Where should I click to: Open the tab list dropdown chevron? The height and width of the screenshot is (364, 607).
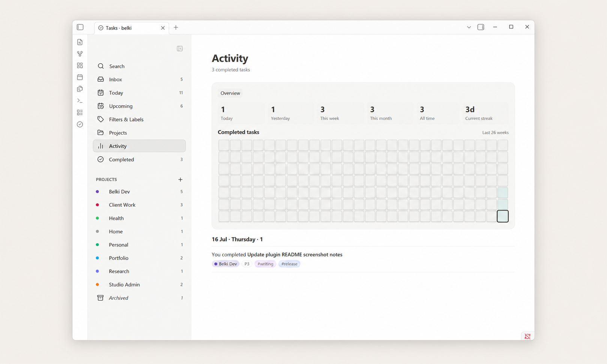point(469,27)
